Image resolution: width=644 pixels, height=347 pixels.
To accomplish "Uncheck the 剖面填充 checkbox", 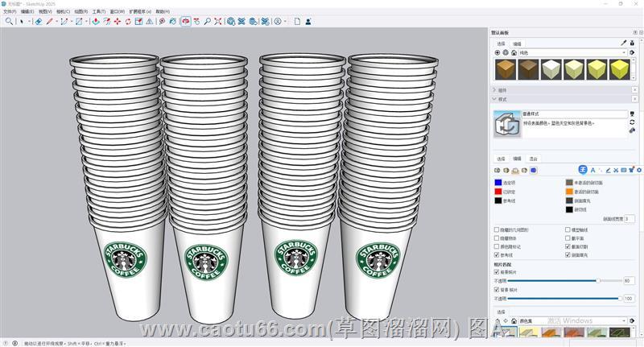I will coord(568,255).
